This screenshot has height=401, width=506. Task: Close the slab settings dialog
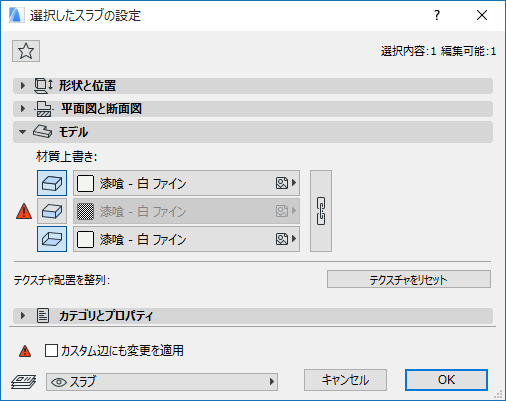[x=482, y=15]
